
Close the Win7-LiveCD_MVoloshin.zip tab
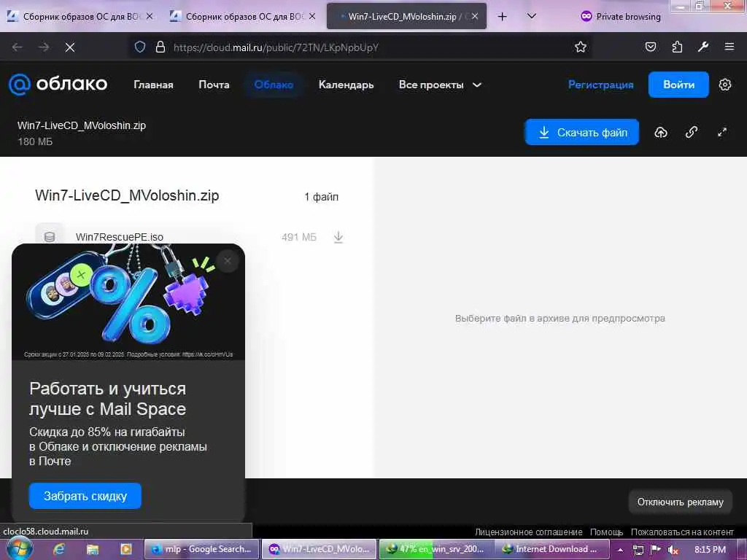tap(474, 16)
